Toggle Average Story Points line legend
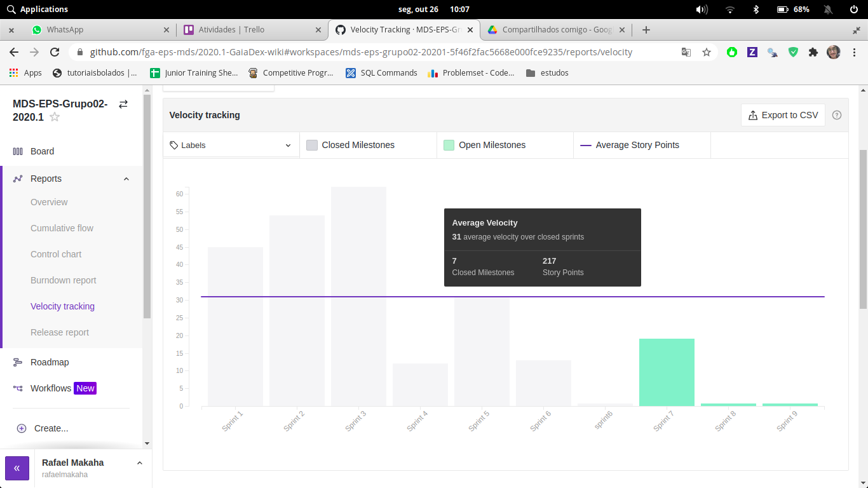This screenshot has height=488, width=868. click(630, 145)
